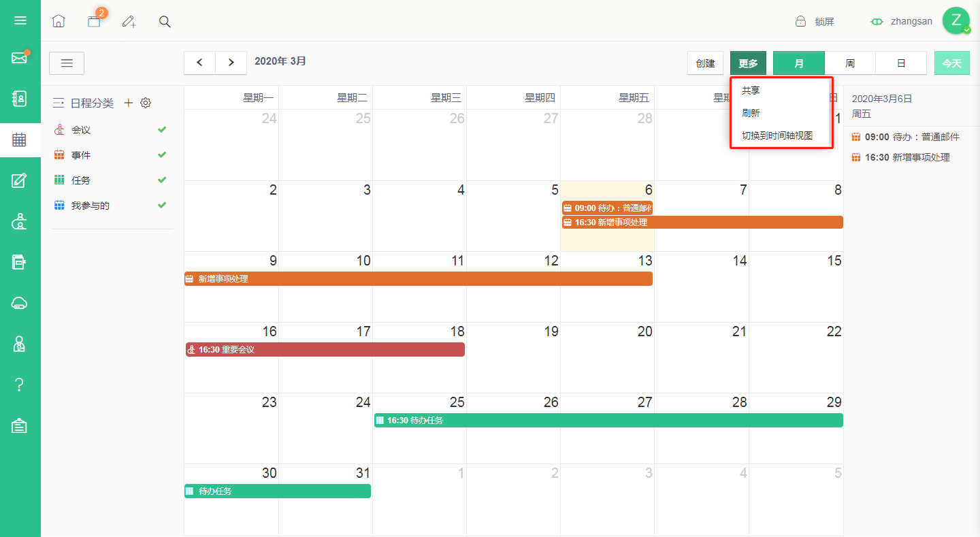Switch to 周 view tab
Viewport: 980px width, 537px height.
(850, 63)
